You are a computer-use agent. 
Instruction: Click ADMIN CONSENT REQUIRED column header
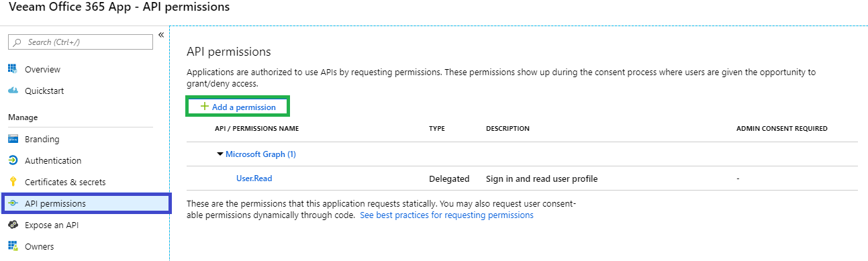781,129
